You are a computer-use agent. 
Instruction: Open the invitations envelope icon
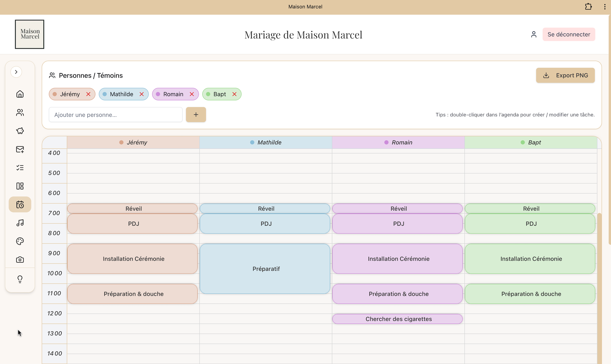coord(20,149)
